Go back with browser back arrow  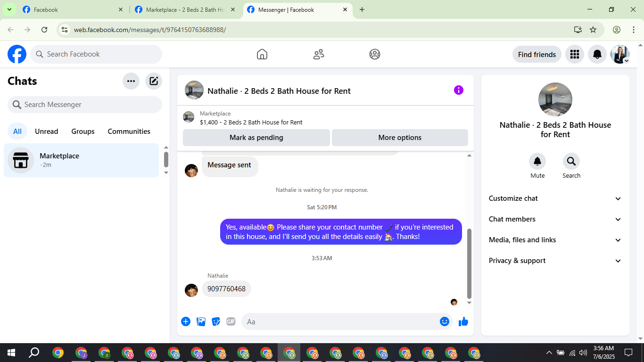click(10, 30)
